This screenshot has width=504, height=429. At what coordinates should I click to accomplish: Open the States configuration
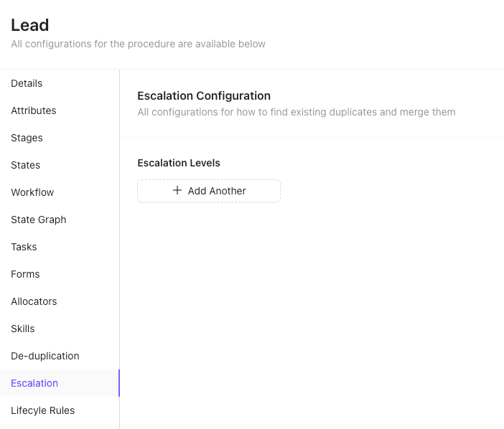click(x=60, y=165)
